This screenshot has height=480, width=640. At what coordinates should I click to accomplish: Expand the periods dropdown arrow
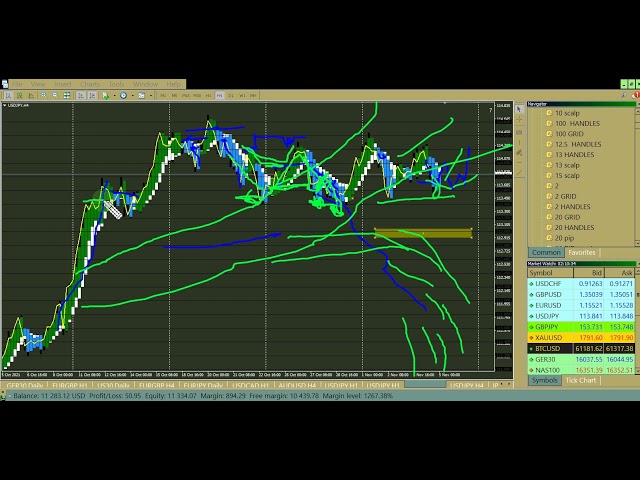click(x=131, y=96)
